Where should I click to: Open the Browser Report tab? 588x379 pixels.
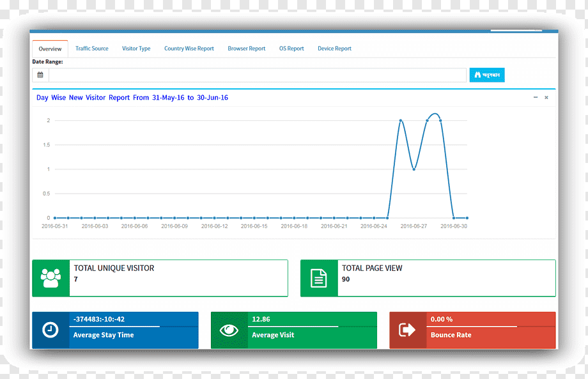coord(246,49)
